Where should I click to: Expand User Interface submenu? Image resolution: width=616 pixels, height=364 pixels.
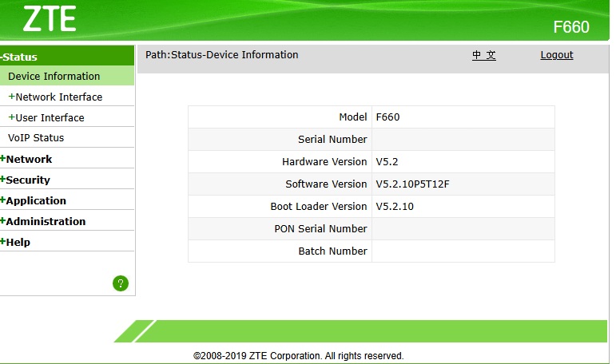[46, 118]
